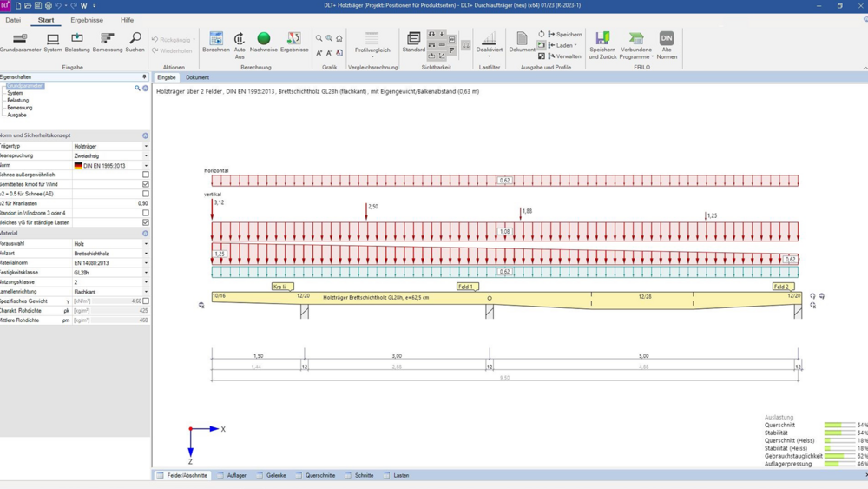The width and height of the screenshot is (868, 489).
Task: Open the Verbundene Programme button
Action: 636,45
